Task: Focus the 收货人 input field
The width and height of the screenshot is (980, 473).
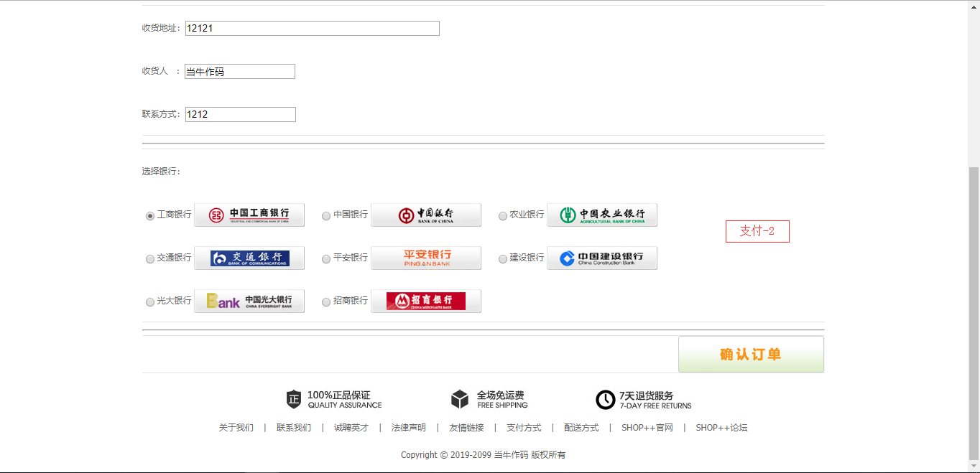Action: click(240, 72)
